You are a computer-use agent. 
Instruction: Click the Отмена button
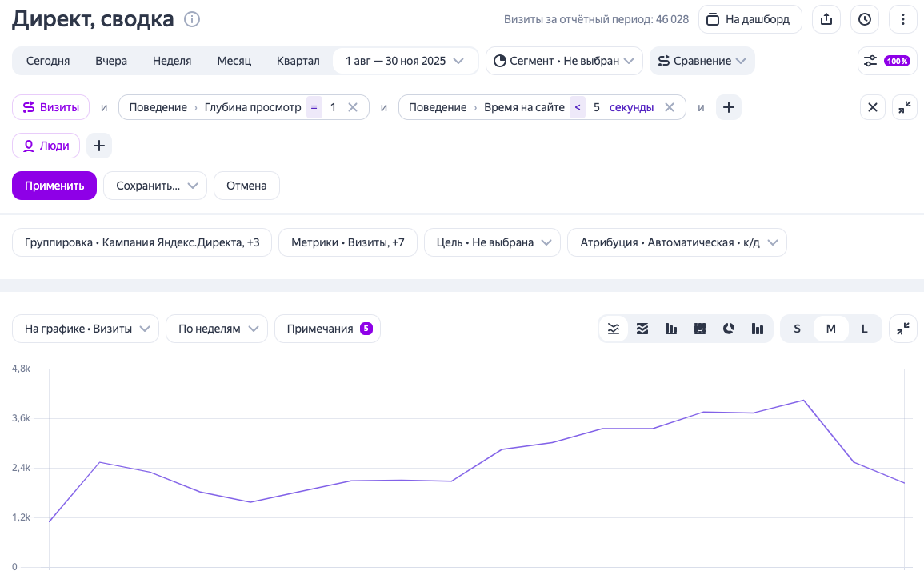246,186
